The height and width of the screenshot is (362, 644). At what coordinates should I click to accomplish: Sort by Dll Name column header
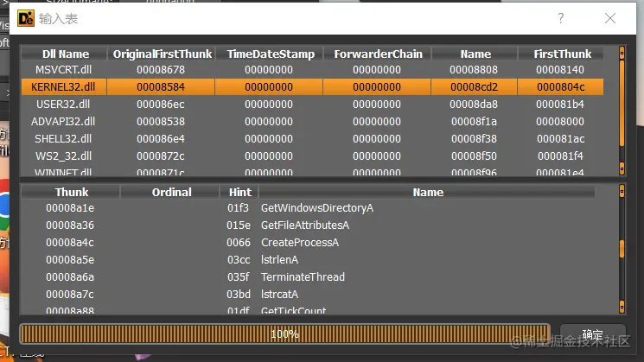point(65,54)
